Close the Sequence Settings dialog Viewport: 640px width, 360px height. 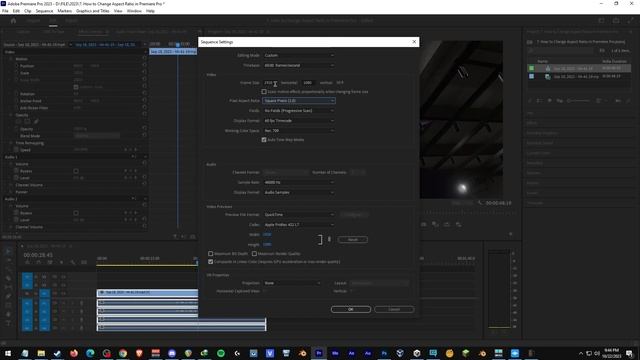pos(414,42)
